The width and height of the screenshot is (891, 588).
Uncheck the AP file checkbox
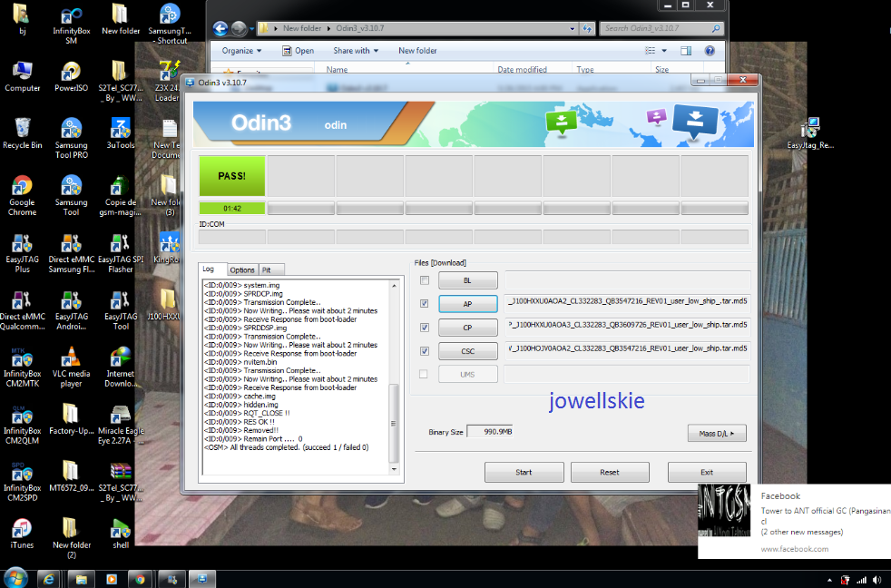[425, 303]
